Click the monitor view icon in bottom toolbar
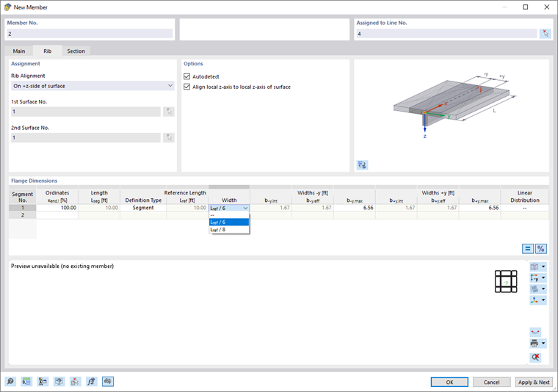Screen dimensions: 558x392 tap(59, 382)
